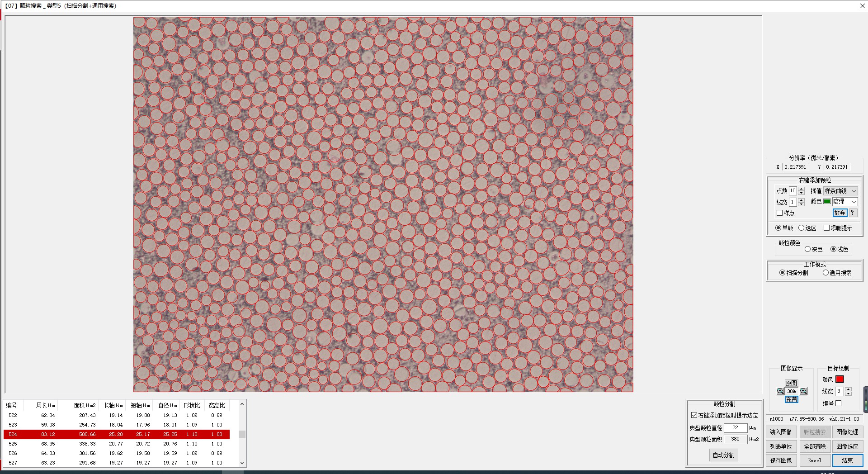Select 通用搜索 work mode
Image resolution: width=868 pixels, height=474 pixels.
(x=826, y=273)
